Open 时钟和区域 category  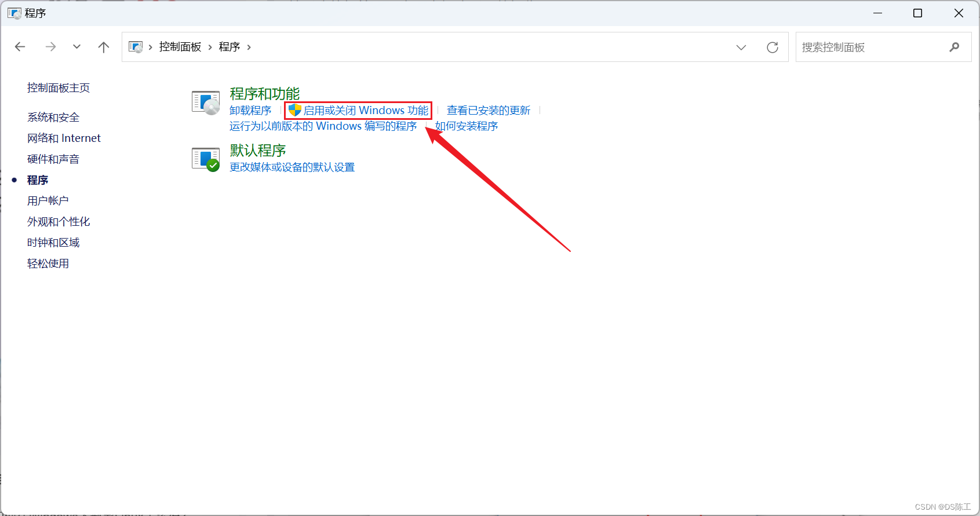click(53, 243)
